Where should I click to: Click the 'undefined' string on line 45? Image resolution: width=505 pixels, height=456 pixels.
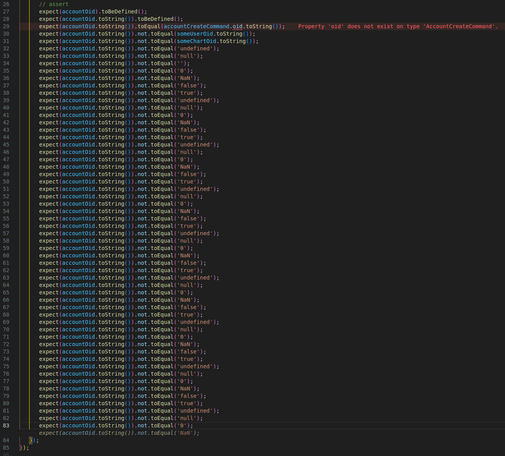195,145
